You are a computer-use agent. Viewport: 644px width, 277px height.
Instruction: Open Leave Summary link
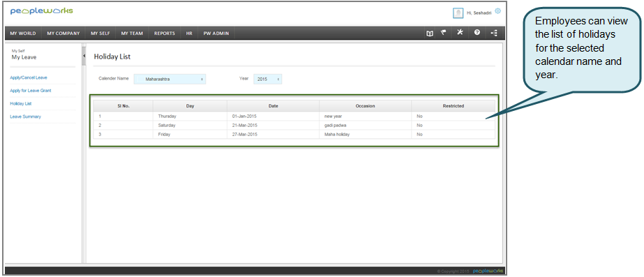[25, 117]
